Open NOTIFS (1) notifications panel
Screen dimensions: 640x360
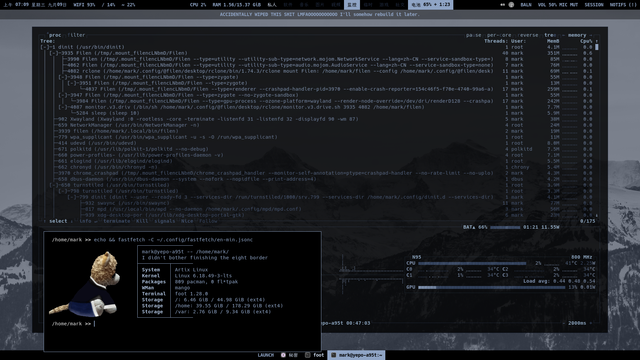point(623,5)
